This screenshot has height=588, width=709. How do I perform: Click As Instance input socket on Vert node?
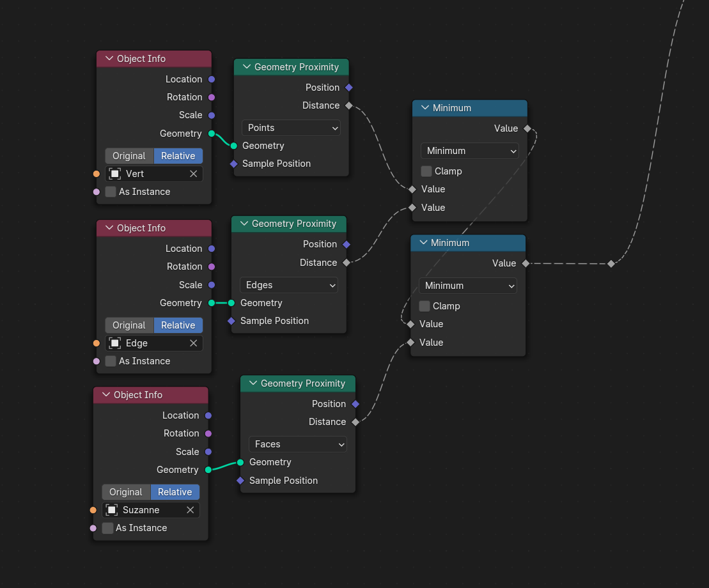pos(97,192)
